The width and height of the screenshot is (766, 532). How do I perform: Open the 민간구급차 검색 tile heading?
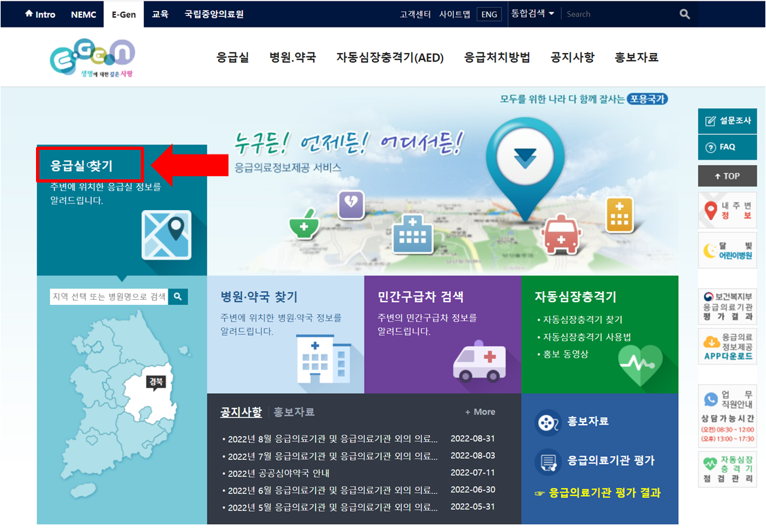click(x=420, y=296)
